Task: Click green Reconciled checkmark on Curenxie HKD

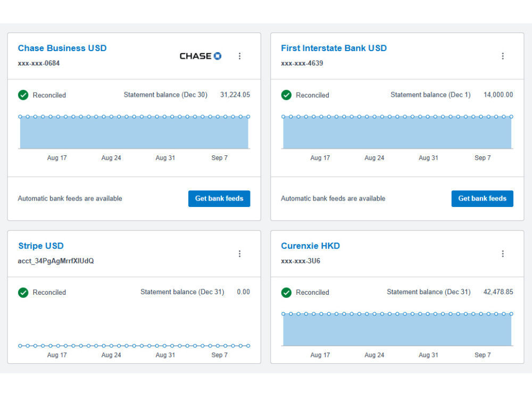Action: (x=286, y=293)
